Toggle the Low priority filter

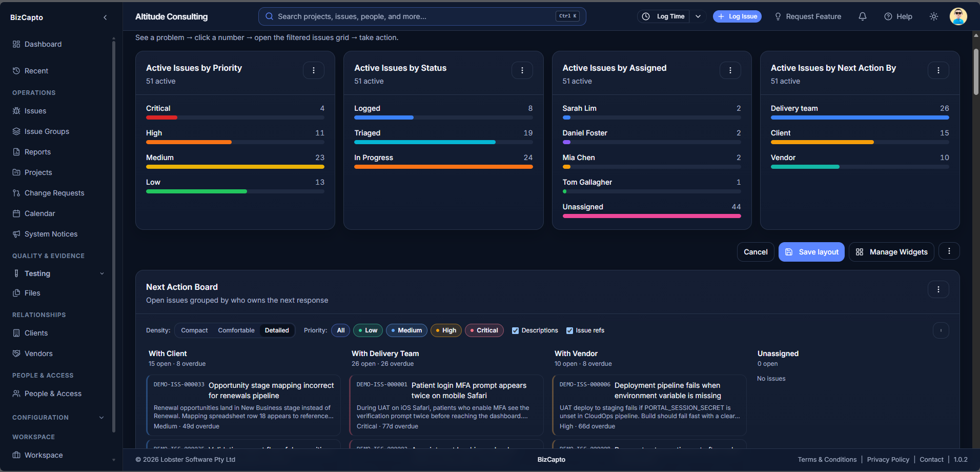click(x=368, y=330)
